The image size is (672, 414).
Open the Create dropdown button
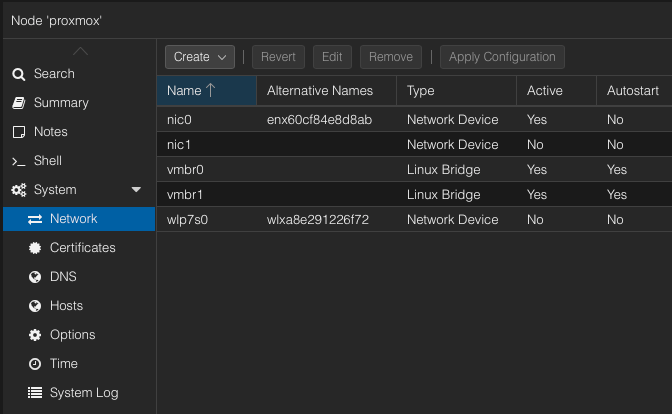point(200,57)
